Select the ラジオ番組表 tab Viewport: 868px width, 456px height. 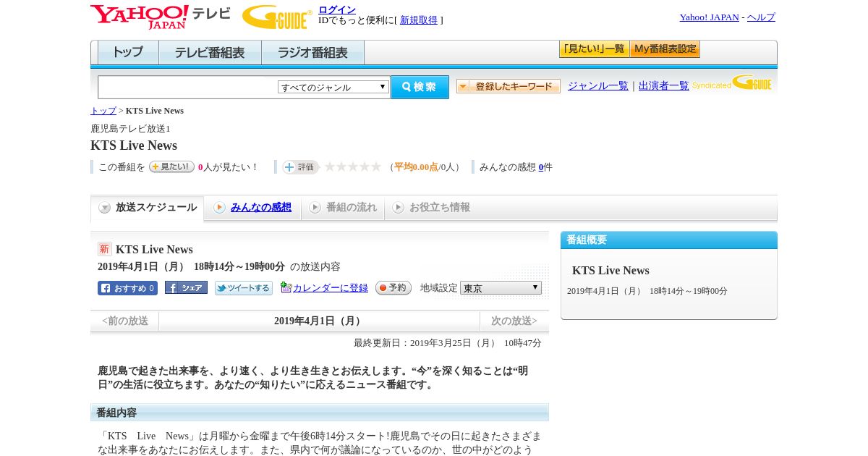pos(312,53)
